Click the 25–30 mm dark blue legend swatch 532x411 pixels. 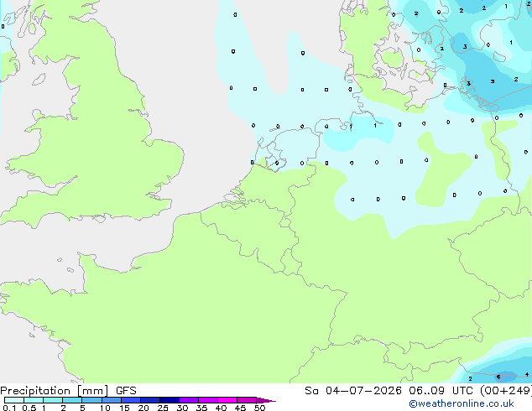tap(170, 400)
